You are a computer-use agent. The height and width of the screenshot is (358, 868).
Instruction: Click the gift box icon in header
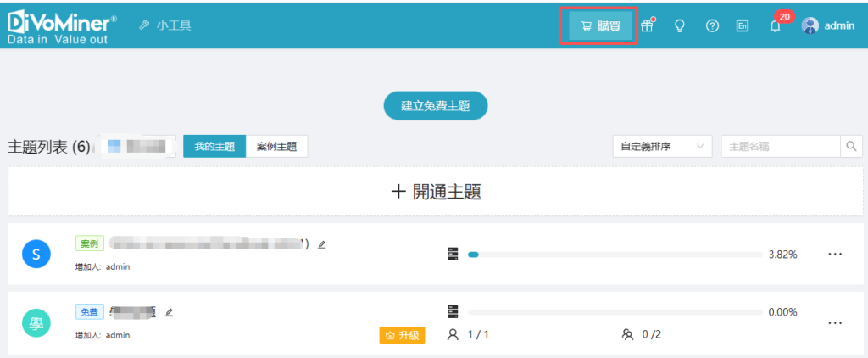pos(648,26)
